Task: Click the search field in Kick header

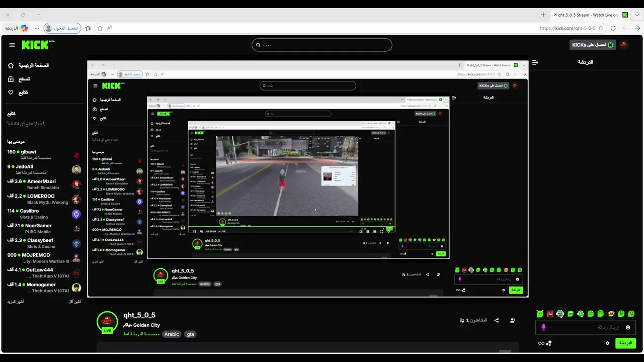Action: click(x=322, y=45)
